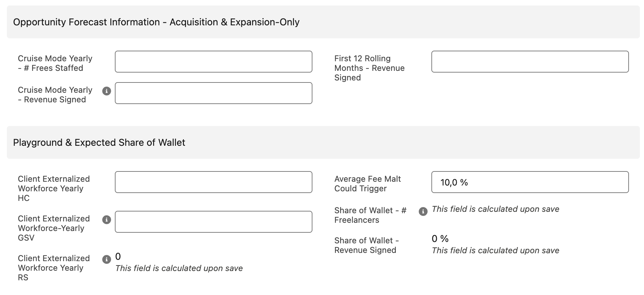Collapse the Playground & Expected Share of Wallet header
Viewport: 644px width, 295px height.
click(x=99, y=142)
